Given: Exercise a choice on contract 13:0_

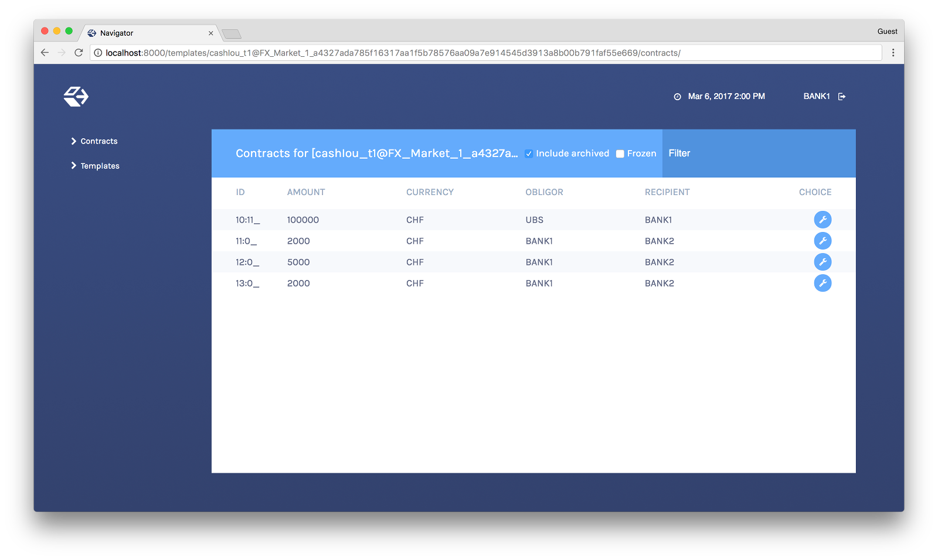Looking at the screenshot, I should coord(823,283).
